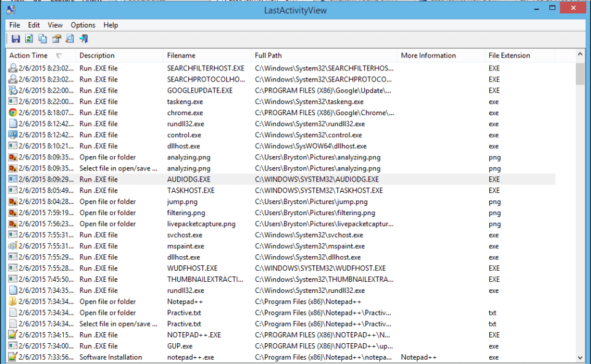Select the THUMBNAILEXTRACTI... filename cell

pos(205,279)
